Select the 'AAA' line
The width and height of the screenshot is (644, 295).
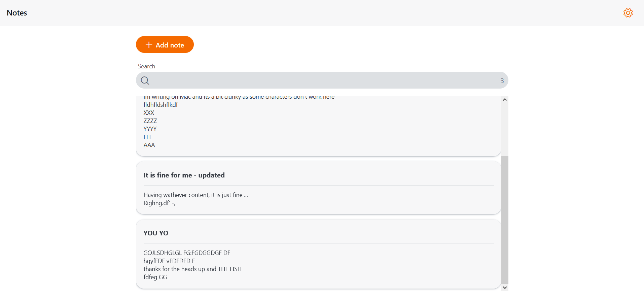point(149,145)
